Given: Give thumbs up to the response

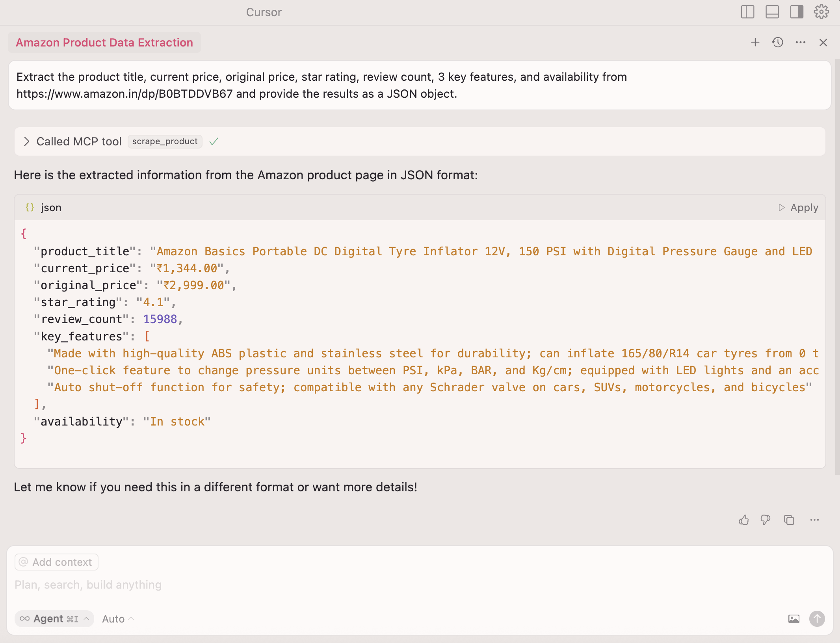Looking at the screenshot, I should (x=743, y=520).
